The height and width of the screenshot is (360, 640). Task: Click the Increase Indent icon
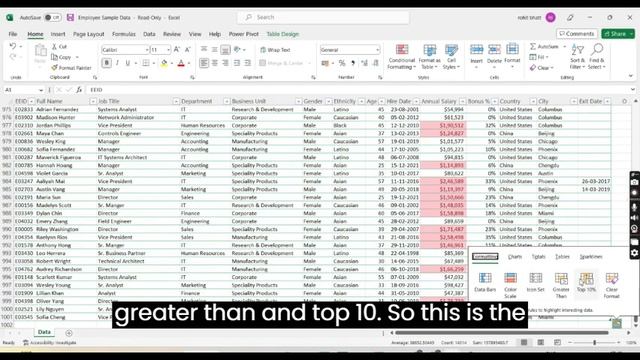pos(247,63)
